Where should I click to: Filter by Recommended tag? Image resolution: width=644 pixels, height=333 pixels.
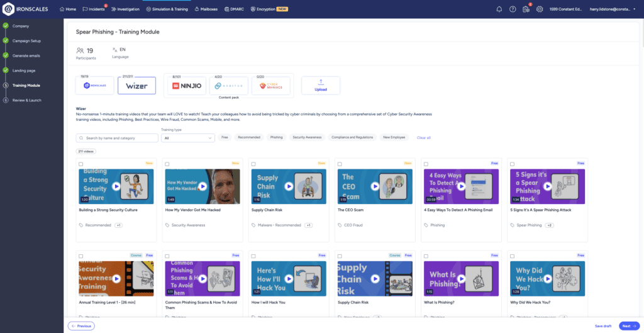pos(249,137)
